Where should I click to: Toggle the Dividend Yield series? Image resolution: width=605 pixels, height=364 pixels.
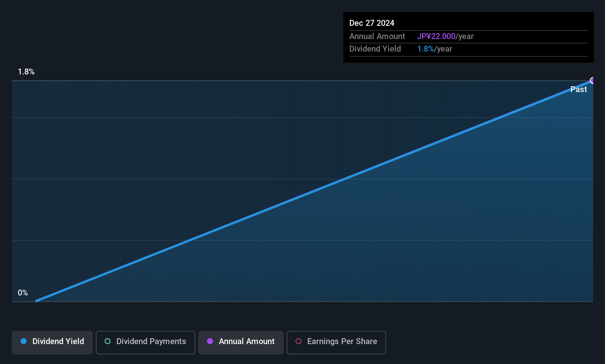coord(52,342)
